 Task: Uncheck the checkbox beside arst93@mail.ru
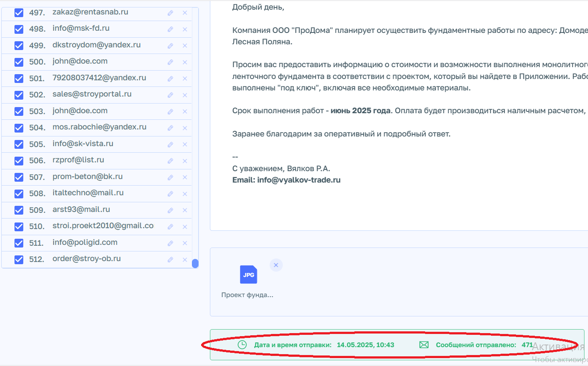coord(18,210)
